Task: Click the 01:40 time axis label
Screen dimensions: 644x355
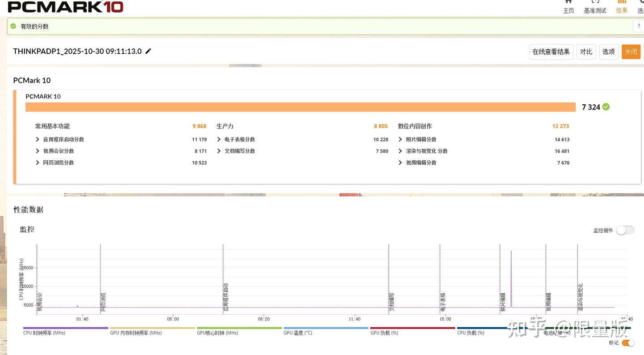Action: (82, 319)
